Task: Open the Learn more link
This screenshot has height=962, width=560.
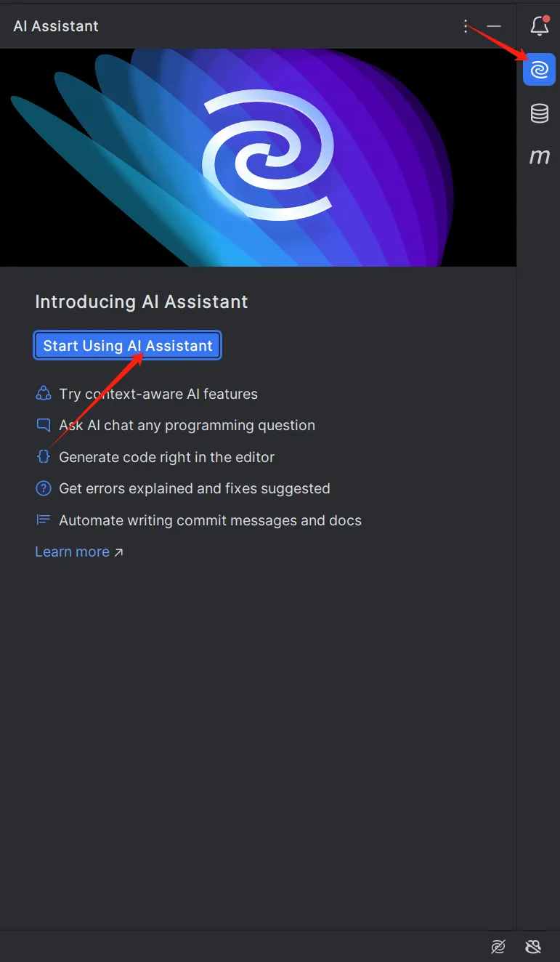Action: (x=72, y=551)
